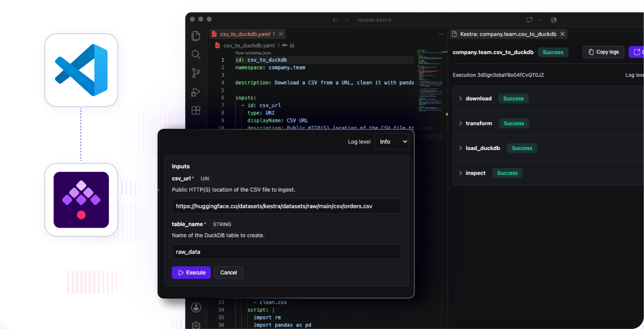Click the Cancel button in inputs dialog

click(x=228, y=273)
